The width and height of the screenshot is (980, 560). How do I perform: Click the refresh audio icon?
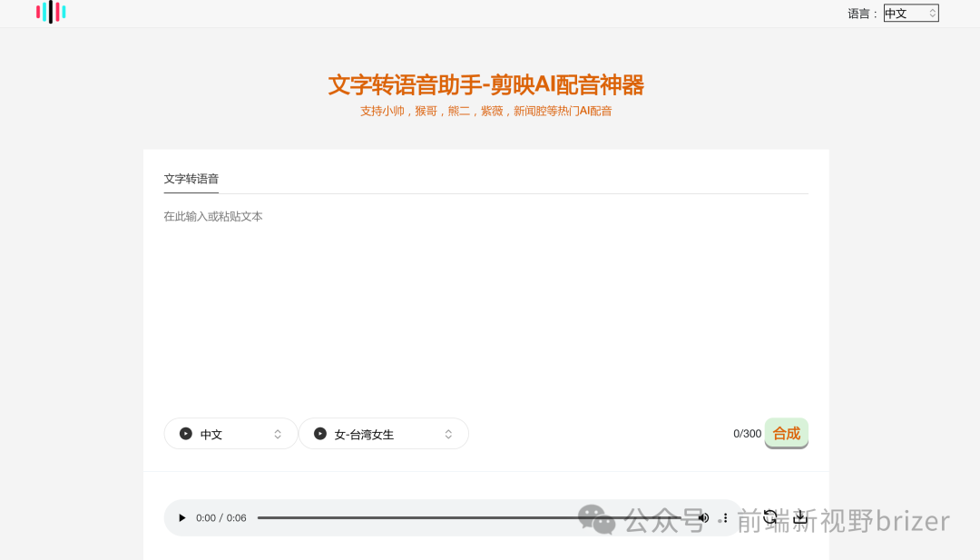[x=770, y=516]
